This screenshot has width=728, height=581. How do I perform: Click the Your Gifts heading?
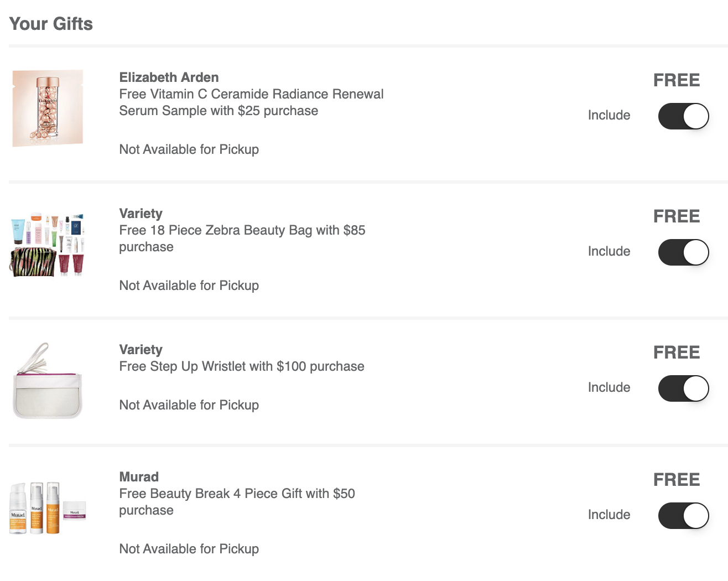[x=51, y=24]
